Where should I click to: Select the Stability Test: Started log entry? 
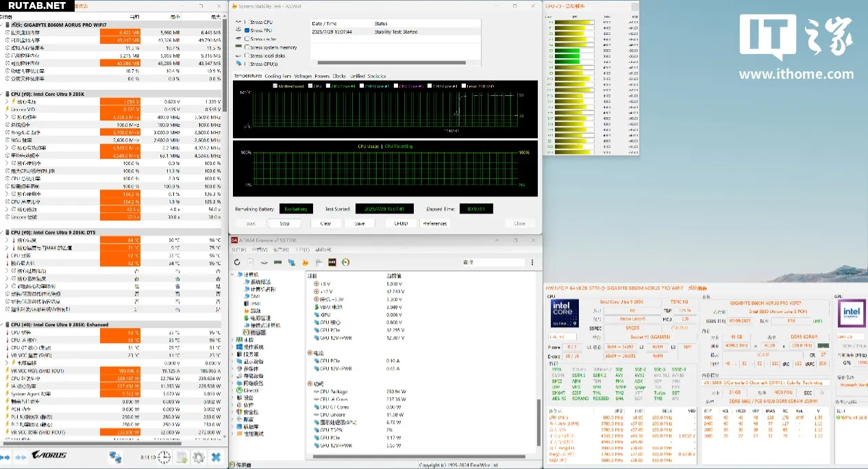point(395,31)
